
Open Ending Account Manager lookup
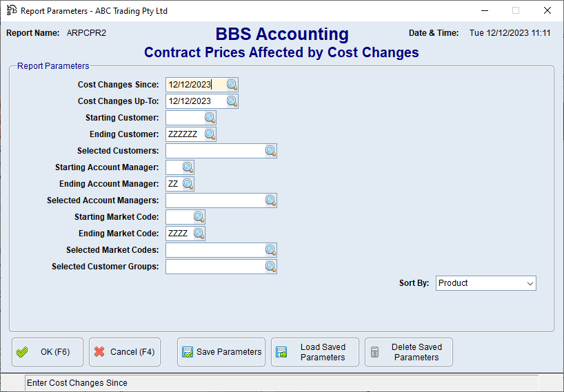click(x=188, y=184)
